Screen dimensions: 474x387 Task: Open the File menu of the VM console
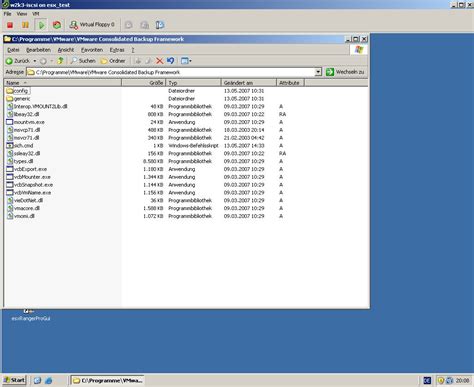(7, 14)
